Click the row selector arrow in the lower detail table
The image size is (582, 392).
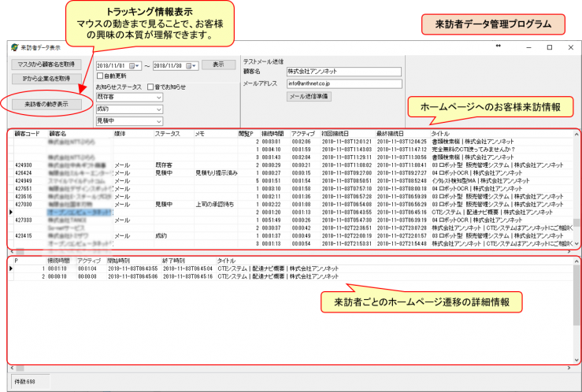pos(11,268)
